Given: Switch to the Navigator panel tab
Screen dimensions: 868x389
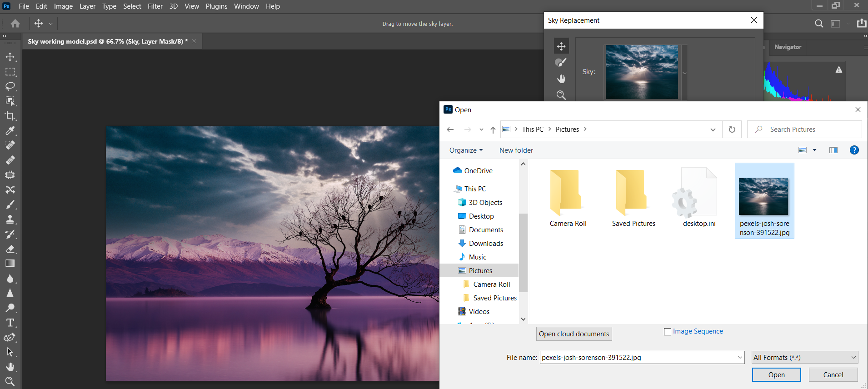Looking at the screenshot, I should pos(788,47).
